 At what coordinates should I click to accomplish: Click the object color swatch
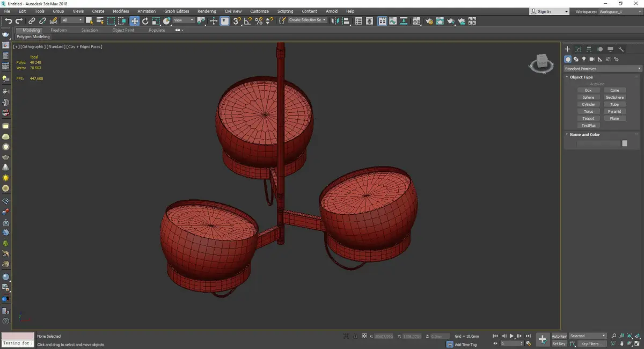tap(625, 143)
